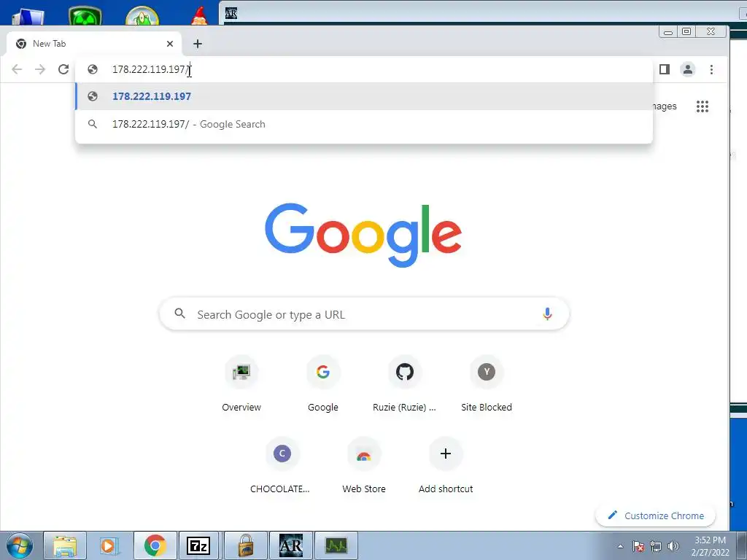Start voice search with the microphone icon
Image resolution: width=747 pixels, height=560 pixels.
pos(547,314)
